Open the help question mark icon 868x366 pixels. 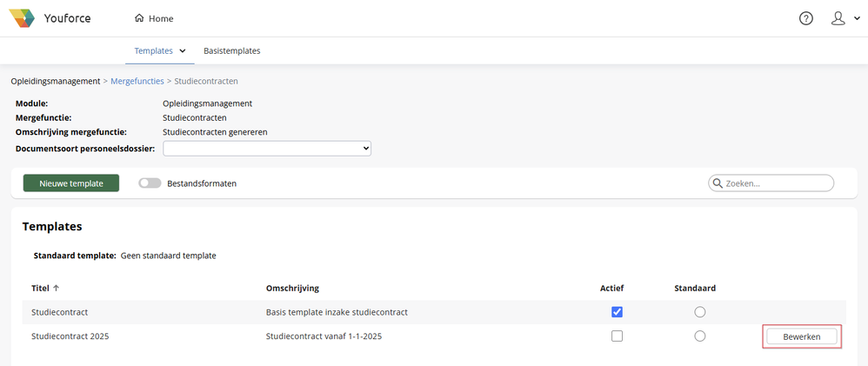tap(806, 18)
